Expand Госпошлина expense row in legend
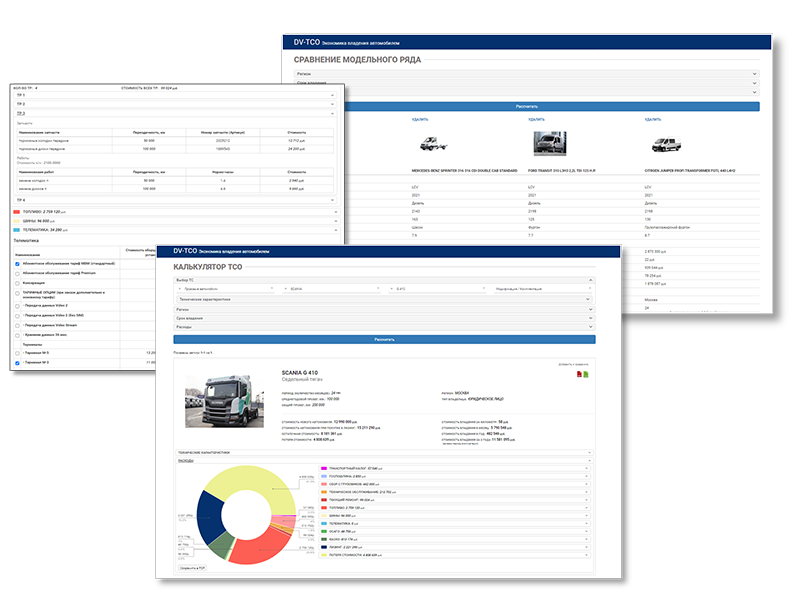 [455, 476]
